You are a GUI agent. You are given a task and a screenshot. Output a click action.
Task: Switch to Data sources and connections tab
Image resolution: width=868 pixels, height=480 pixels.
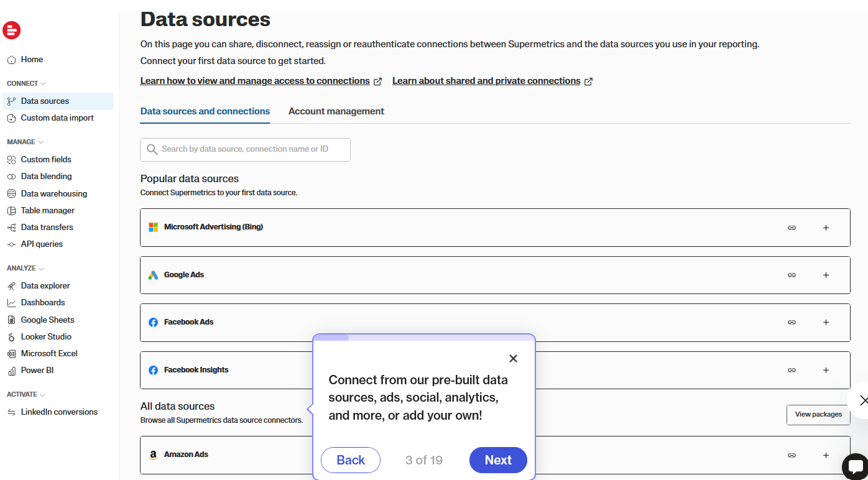tap(205, 112)
